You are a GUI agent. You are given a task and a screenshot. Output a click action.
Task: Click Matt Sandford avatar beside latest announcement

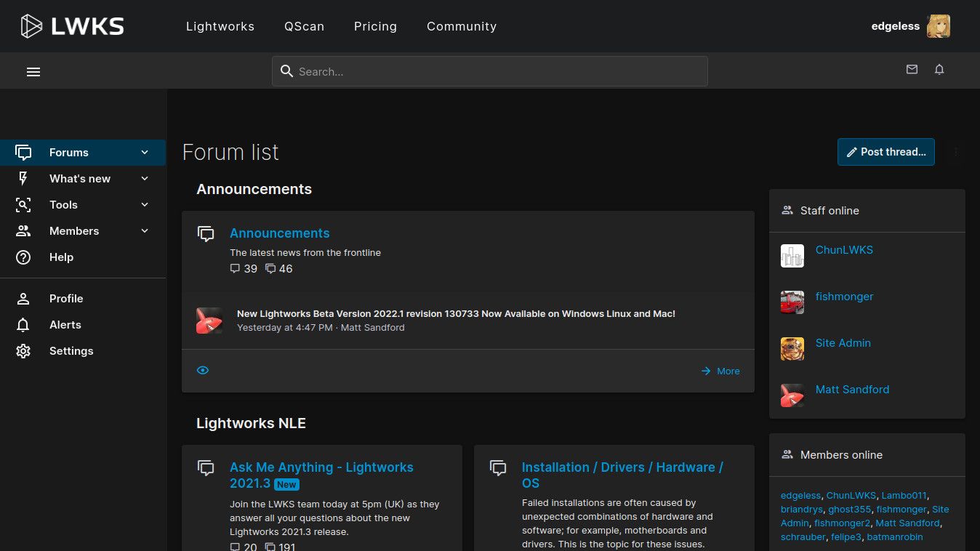pyautogui.click(x=209, y=321)
